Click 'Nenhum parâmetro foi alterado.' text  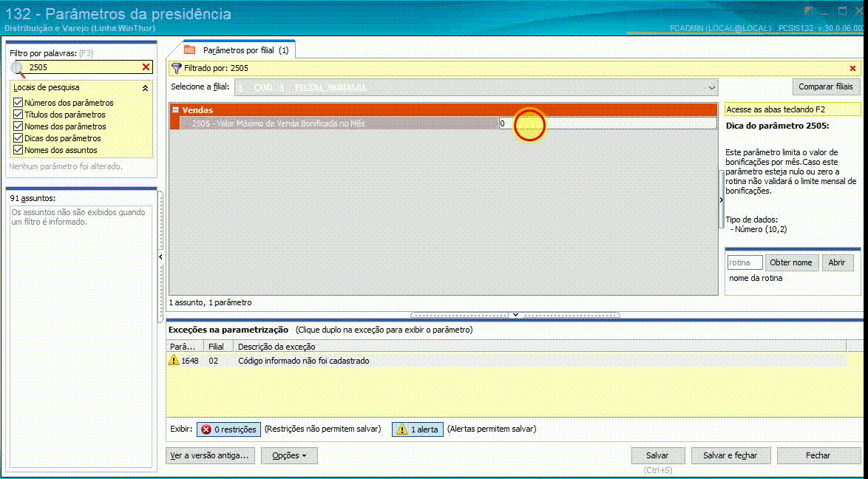pos(66,166)
